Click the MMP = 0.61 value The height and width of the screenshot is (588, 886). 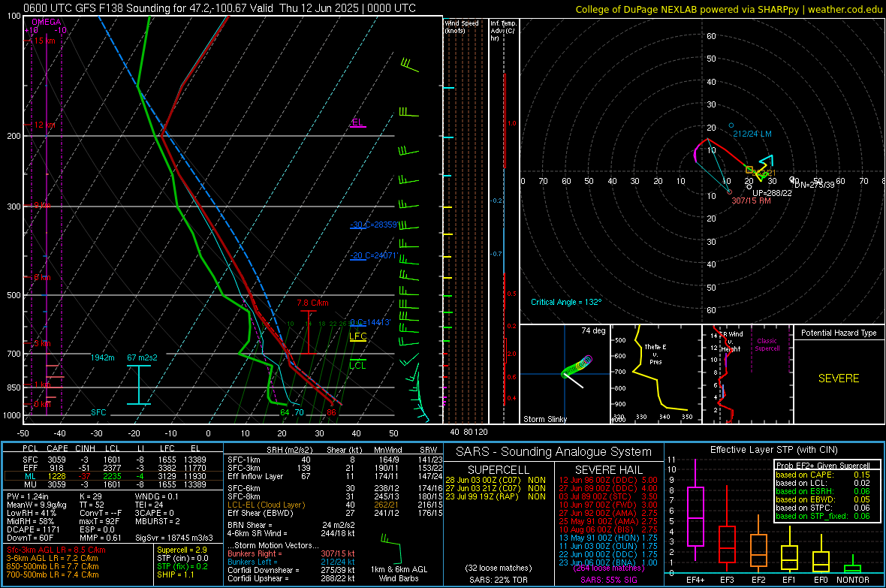pos(101,538)
